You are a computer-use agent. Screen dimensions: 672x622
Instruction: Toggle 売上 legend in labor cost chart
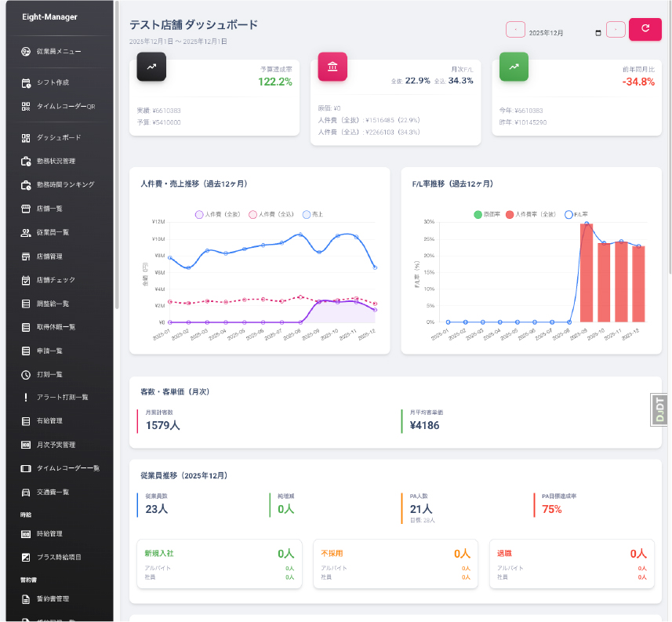(x=312, y=214)
